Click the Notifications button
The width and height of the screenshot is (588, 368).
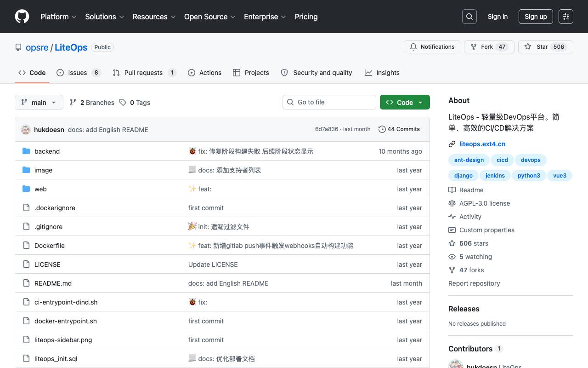(432, 47)
